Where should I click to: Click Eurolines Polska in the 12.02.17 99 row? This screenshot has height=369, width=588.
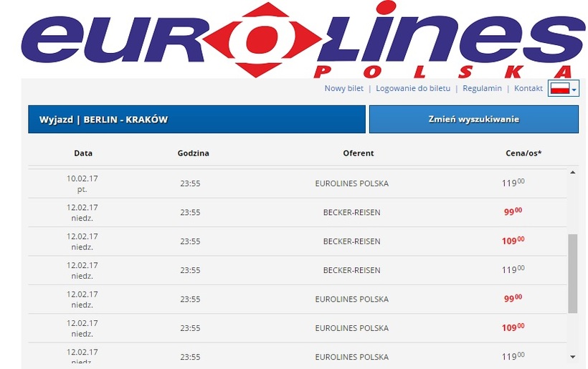click(352, 299)
